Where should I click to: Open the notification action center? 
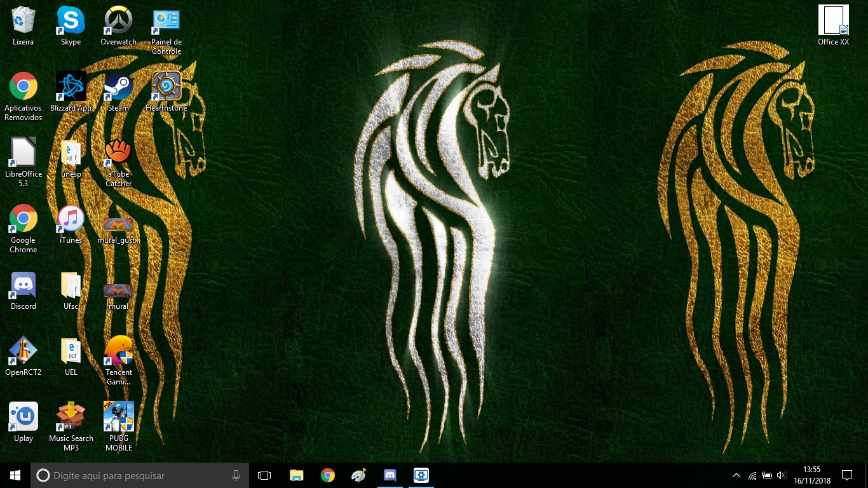[846, 475]
